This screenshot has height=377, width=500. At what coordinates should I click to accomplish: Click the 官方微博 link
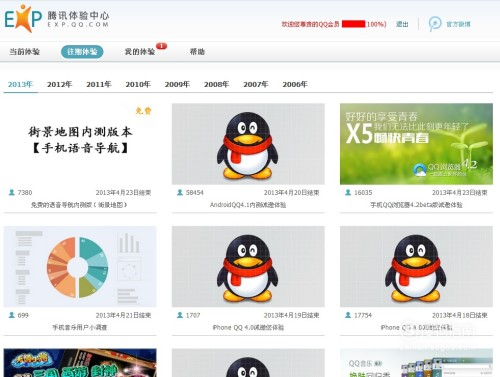[x=458, y=24]
